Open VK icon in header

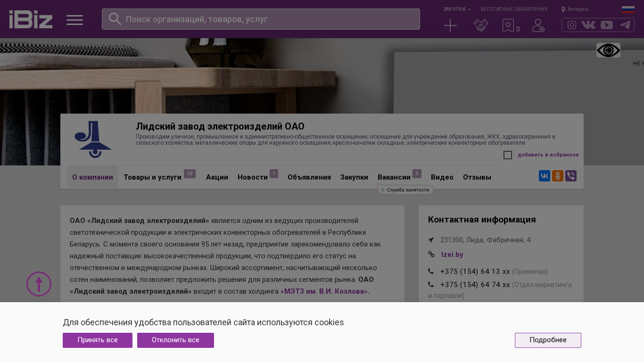click(x=588, y=25)
